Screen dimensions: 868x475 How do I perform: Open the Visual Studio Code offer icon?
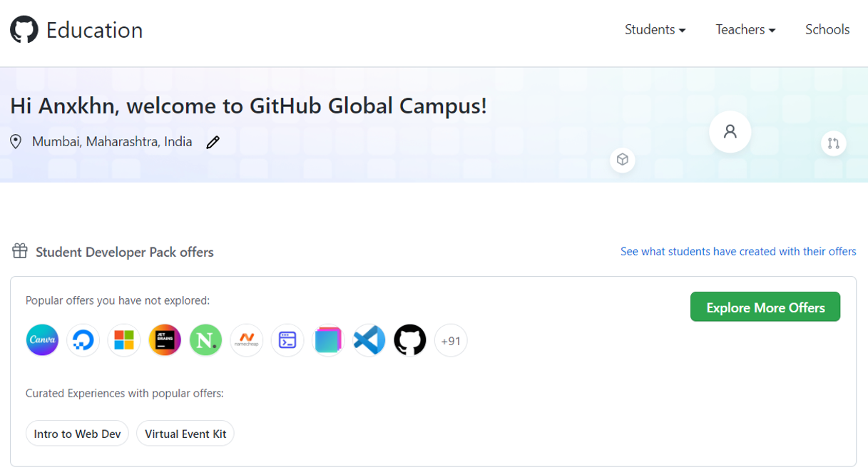point(369,340)
